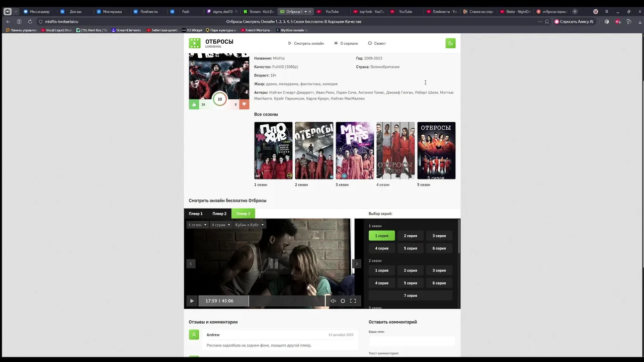Viewport: 644px width, 362px height.
Task: Select 7 серия of season 2
Action: pos(411,296)
